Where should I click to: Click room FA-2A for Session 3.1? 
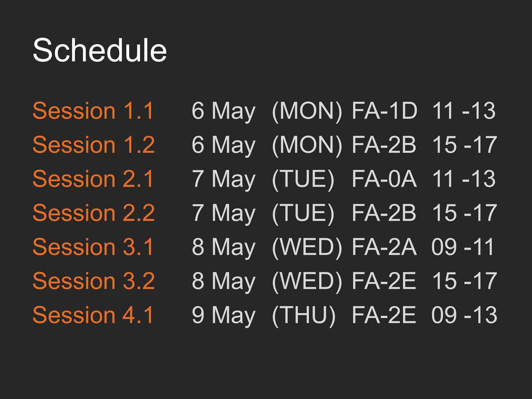click(384, 247)
